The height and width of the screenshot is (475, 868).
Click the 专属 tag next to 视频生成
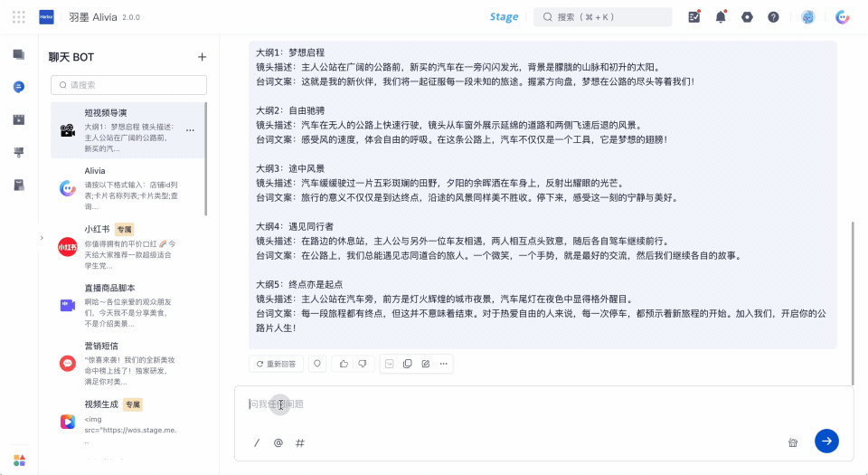[x=132, y=404]
